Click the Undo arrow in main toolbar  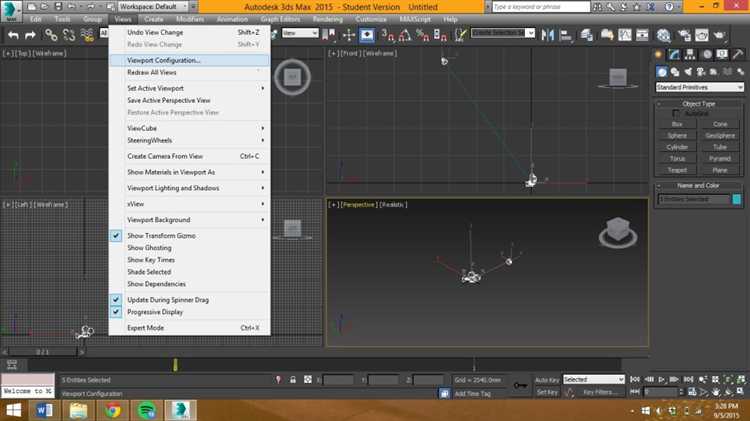click(x=13, y=35)
